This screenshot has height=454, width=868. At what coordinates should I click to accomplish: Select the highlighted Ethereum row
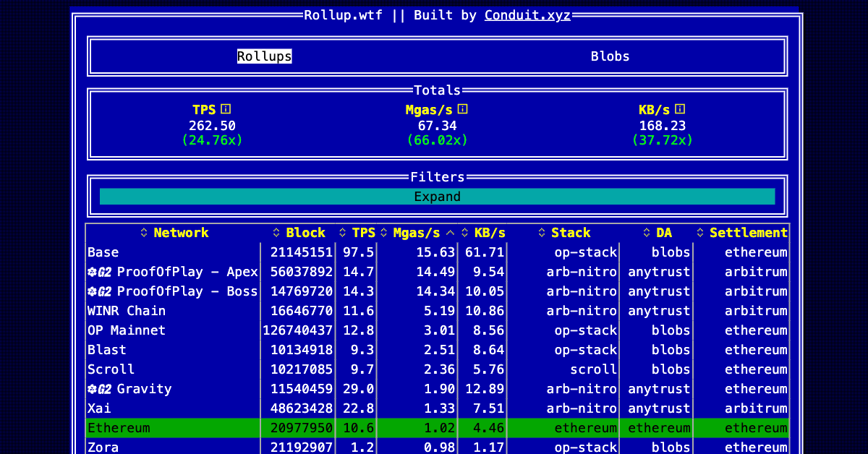click(x=438, y=428)
